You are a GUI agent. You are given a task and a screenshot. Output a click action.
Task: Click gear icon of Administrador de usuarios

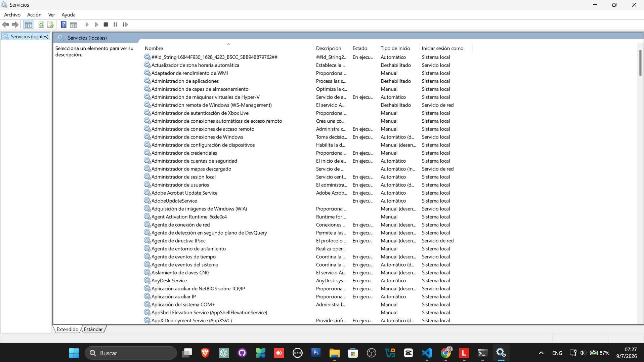click(x=147, y=185)
